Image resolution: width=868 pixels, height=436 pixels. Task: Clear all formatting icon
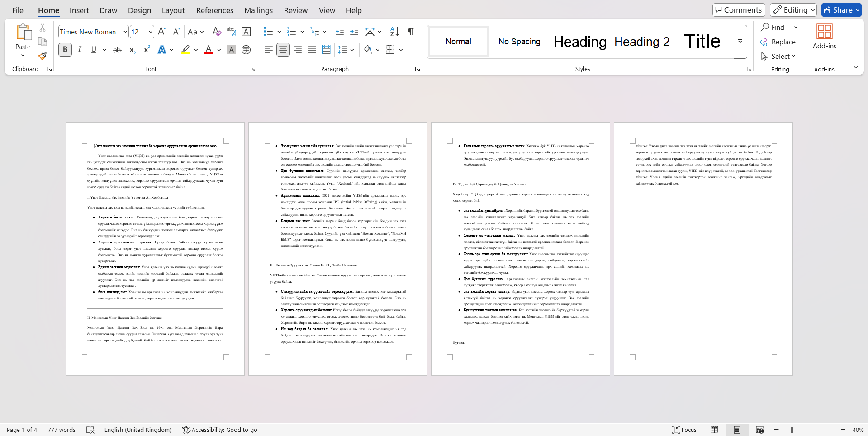(217, 32)
